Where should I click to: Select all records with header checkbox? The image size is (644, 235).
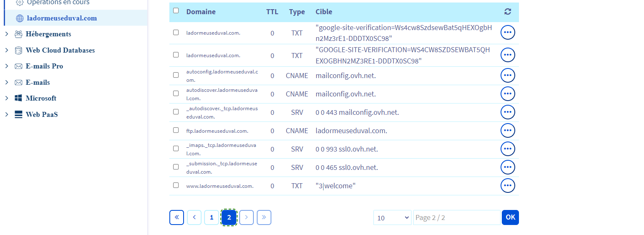(x=176, y=11)
